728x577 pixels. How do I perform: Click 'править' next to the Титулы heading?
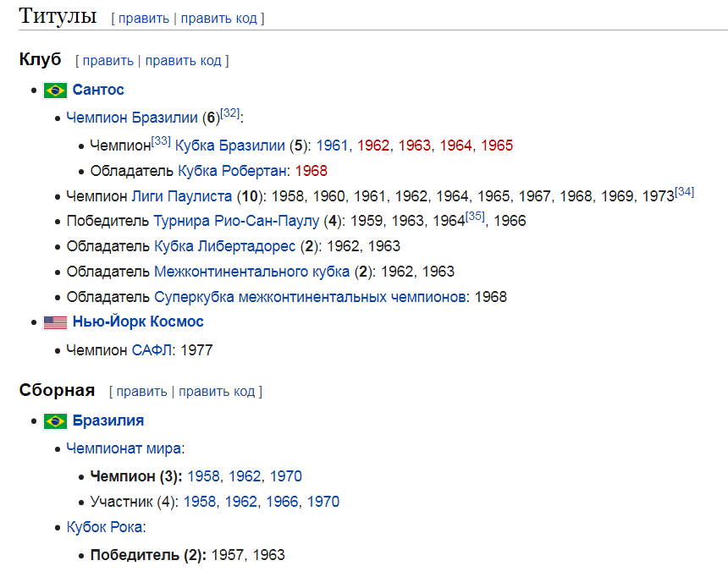point(143,19)
